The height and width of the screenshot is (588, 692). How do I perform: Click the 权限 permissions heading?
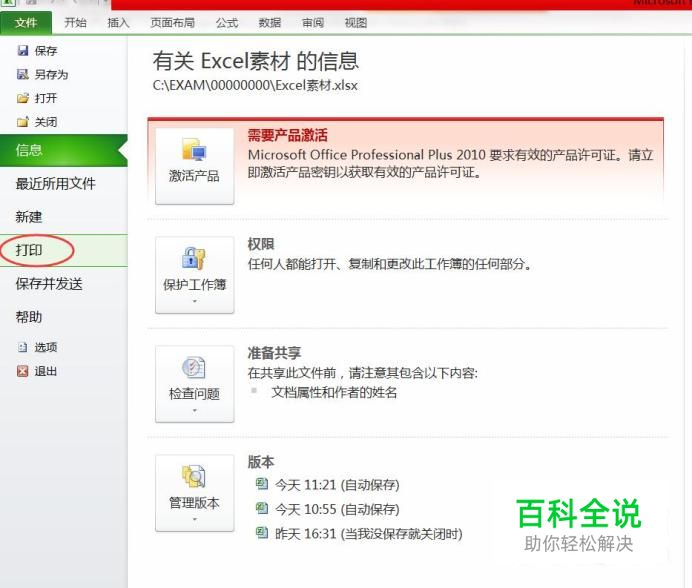pos(261,244)
